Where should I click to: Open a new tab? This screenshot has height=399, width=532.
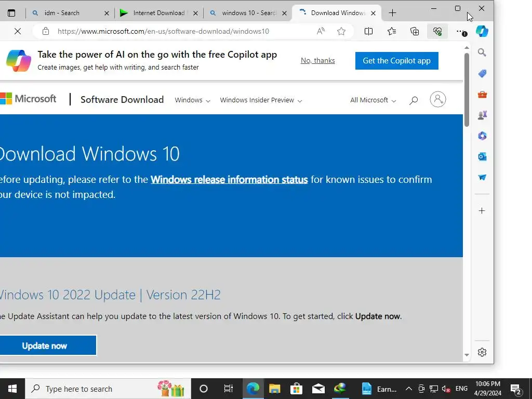(x=393, y=13)
